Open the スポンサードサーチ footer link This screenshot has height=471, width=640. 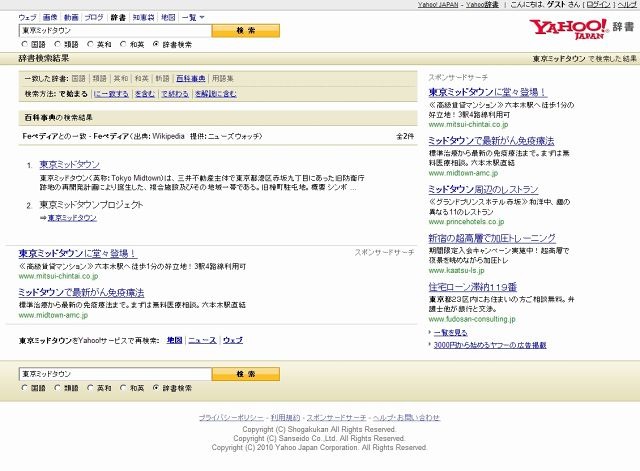click(336, 418)
